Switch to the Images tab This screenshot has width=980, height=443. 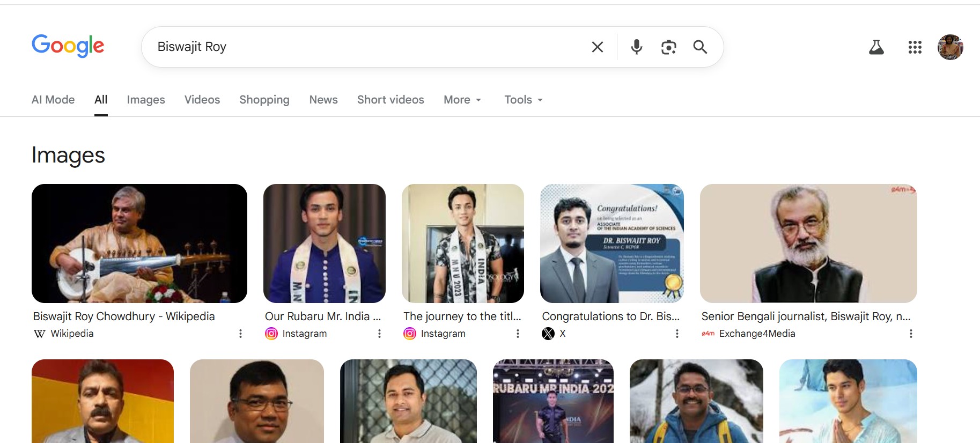pos(146,100)
